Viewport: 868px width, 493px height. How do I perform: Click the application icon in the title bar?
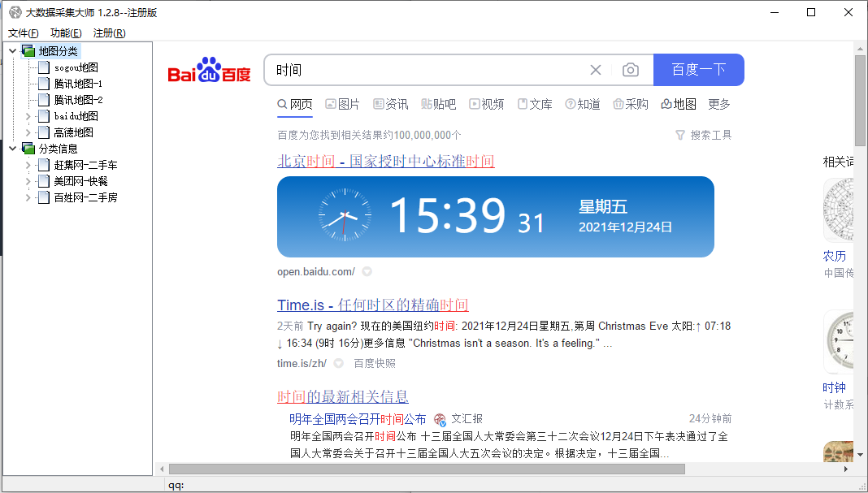coord(15,12)
